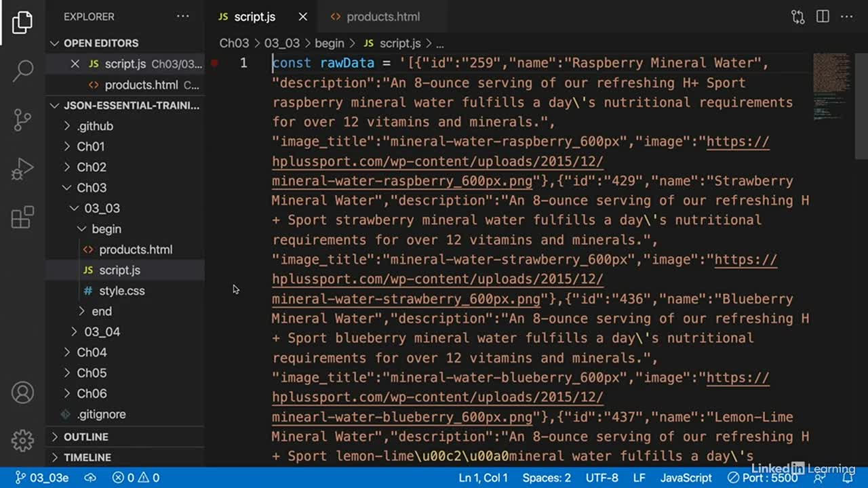
Task: Close script.js entry in Open Editors
Action: pyautogui.click(x=75, y=64)
